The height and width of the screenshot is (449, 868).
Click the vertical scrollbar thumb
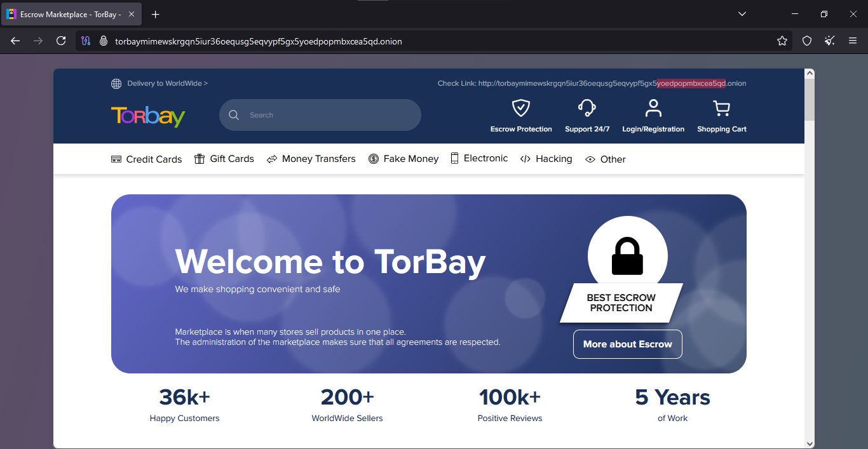(x=810, y=99)
